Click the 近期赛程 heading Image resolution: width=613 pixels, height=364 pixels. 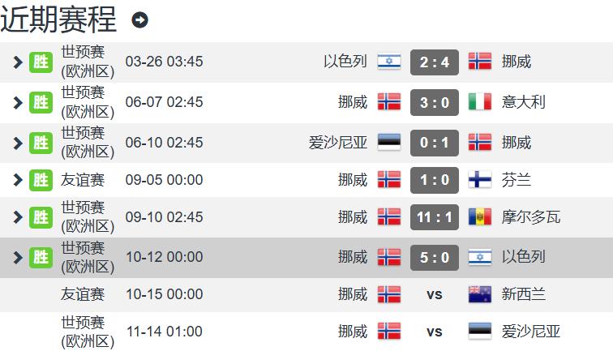tap(58, 20)
